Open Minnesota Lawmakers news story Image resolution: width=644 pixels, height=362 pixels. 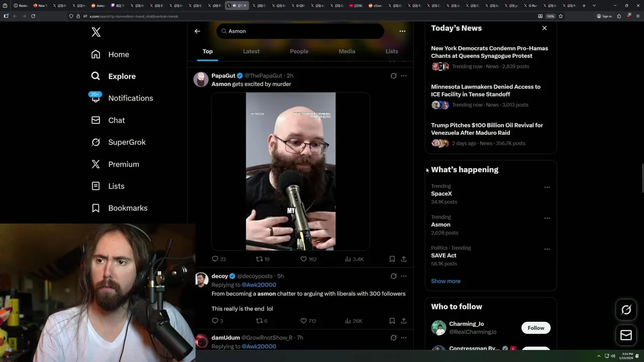click(x=491, y=96)
